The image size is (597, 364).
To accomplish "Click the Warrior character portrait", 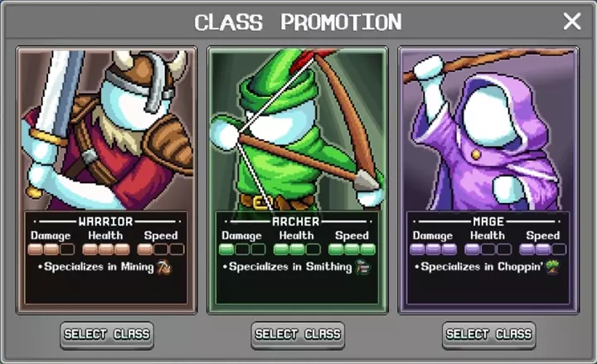I will click(x=107, y=130).
